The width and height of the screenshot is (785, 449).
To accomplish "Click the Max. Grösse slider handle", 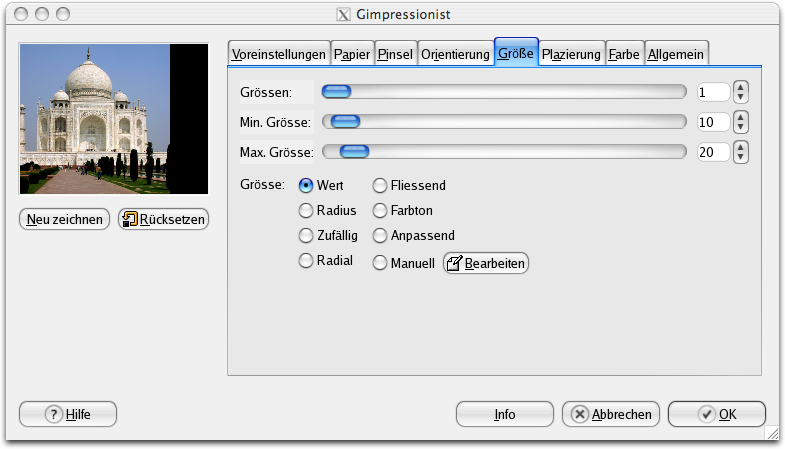I will click(x=354, y=152).
